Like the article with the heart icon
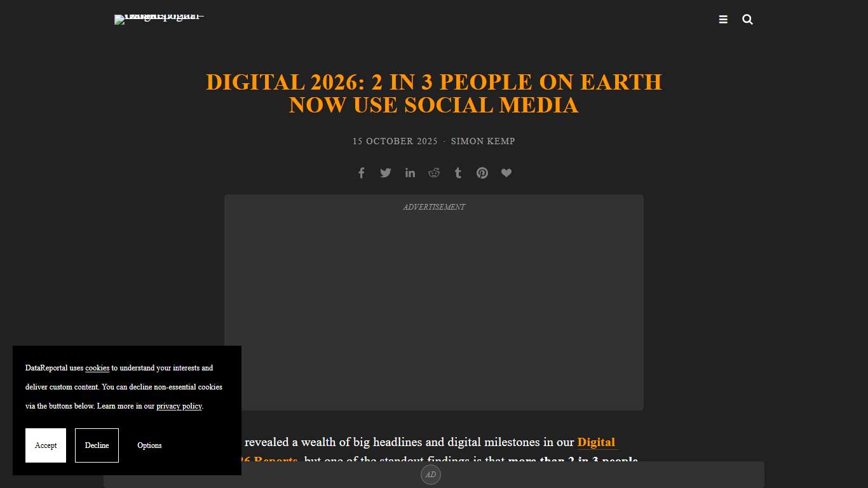The height and width of the screenshot is (488, 868). (506, 172)
